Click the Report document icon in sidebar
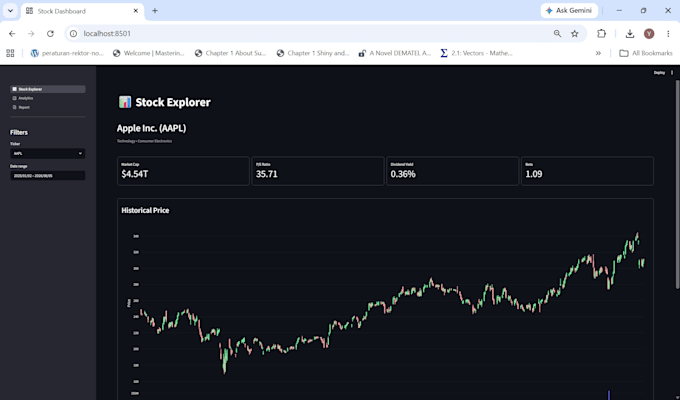680x400 pixels. click(14, 107)
